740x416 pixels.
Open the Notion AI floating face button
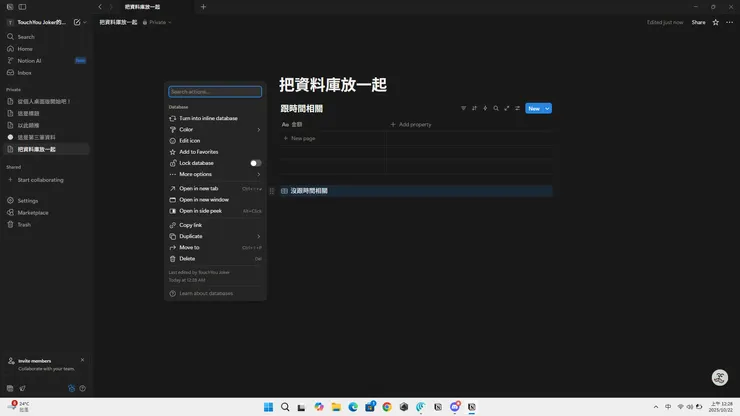point(720,377)
